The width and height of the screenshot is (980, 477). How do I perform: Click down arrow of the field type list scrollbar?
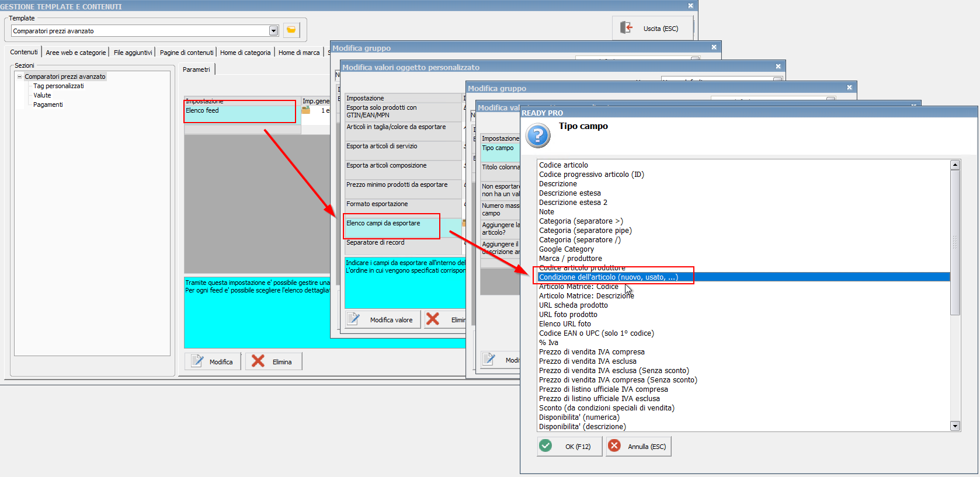955,426
